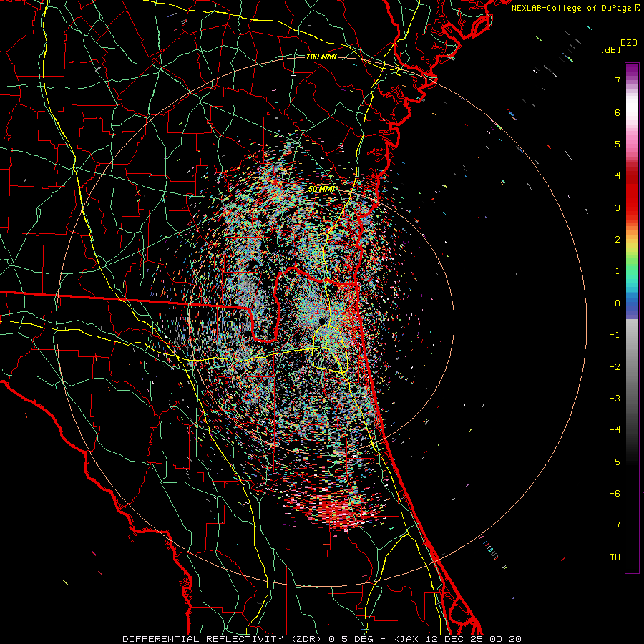Click the black radar site dot at center

click(x=322, y=321)
